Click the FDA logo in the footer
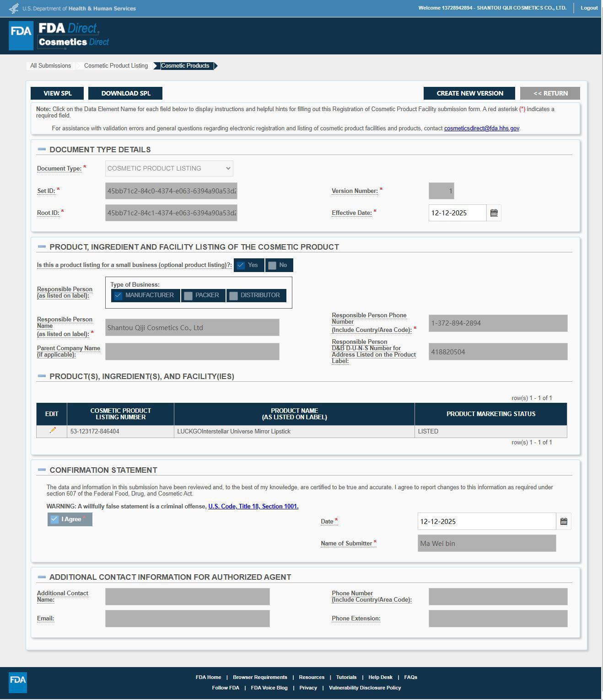Image resolution: width=603 pixels, height=700 pixels. (x=18, y=682)
